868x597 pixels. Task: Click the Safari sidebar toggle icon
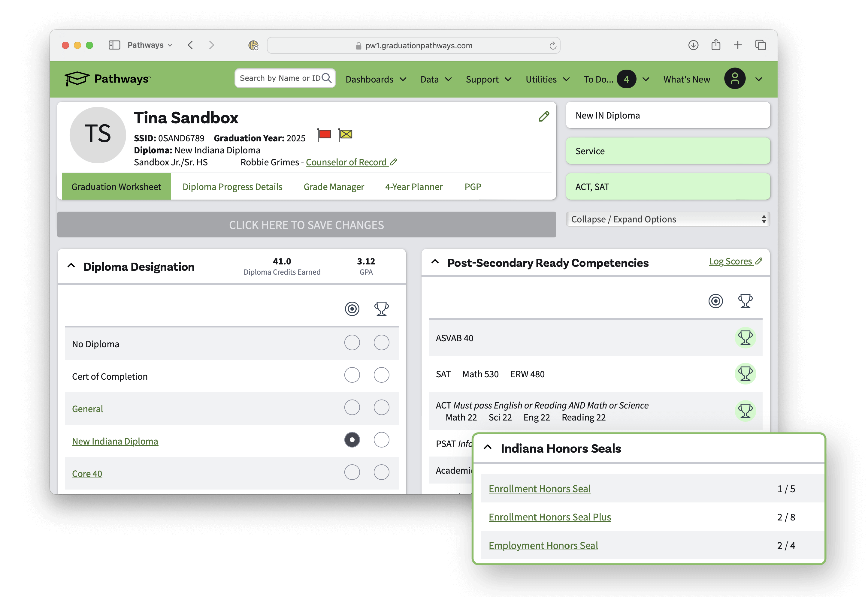pos(114,45)
